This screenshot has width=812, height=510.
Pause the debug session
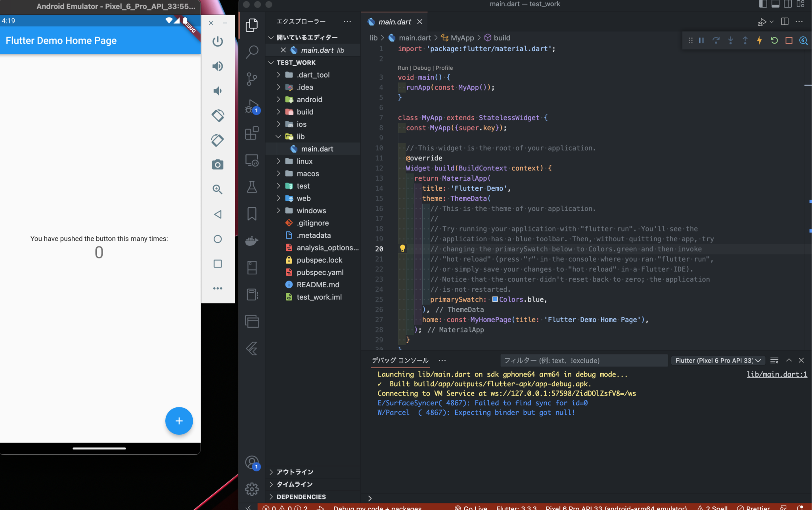(701, 40)
